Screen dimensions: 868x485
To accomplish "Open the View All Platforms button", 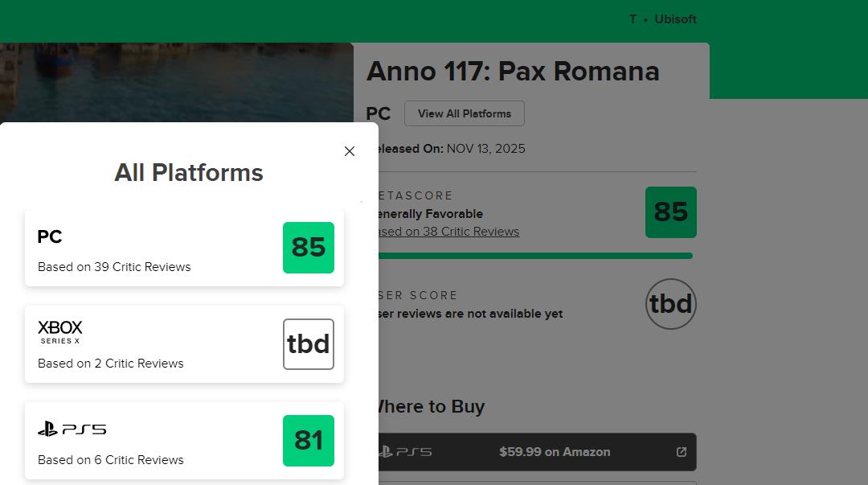I will pyautogui.click(x=465, y=113).
